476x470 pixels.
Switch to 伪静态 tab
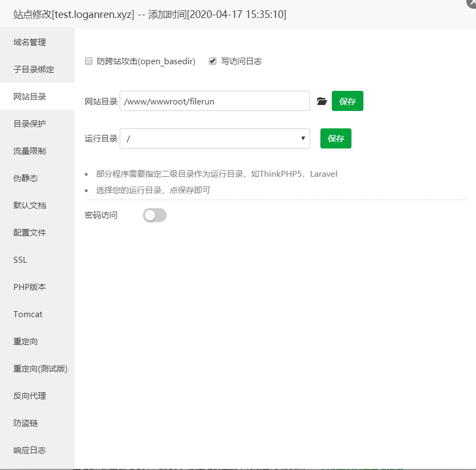click(37, 178)
